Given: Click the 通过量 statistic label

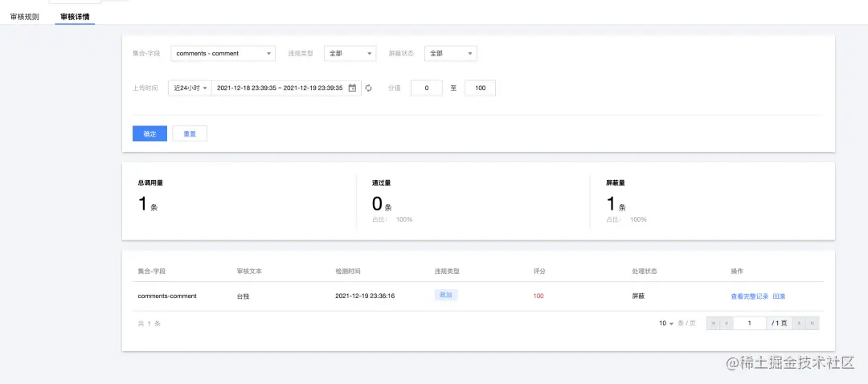Looking at the screenshot, I should 382,182.
